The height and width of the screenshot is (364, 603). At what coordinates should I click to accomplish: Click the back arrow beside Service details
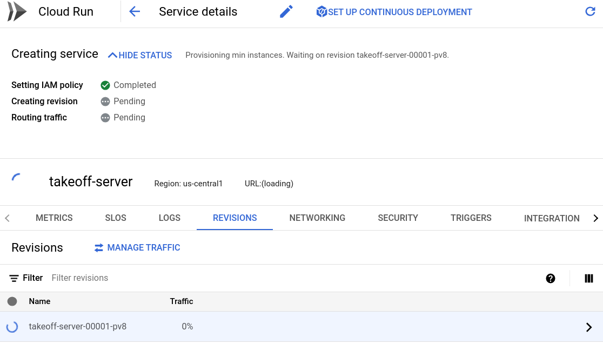pyautogui.click(x=135, y=11)
